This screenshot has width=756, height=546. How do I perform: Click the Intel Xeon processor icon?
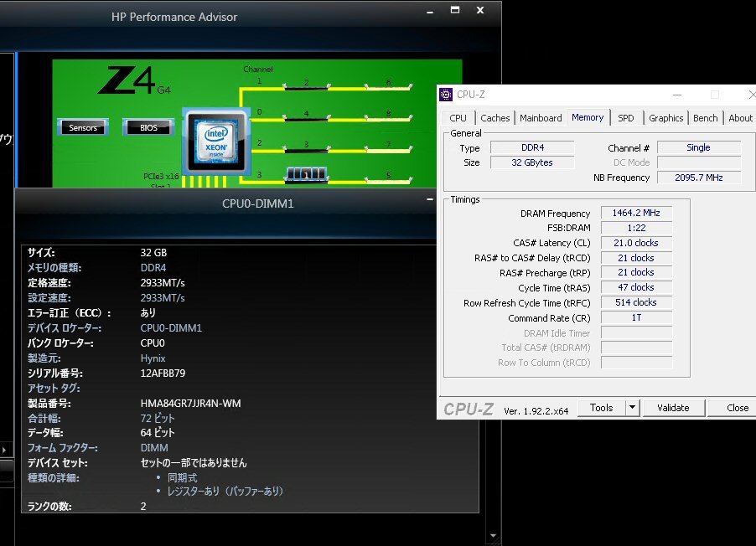pos(216,141)
